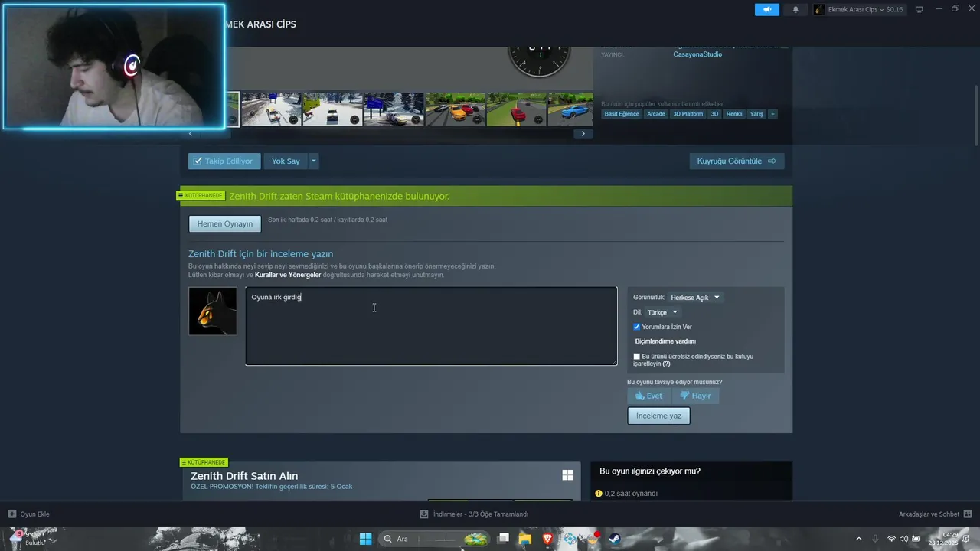
Task: Choose Hayır thumbs down recommendation
Action: click(695, 396)
